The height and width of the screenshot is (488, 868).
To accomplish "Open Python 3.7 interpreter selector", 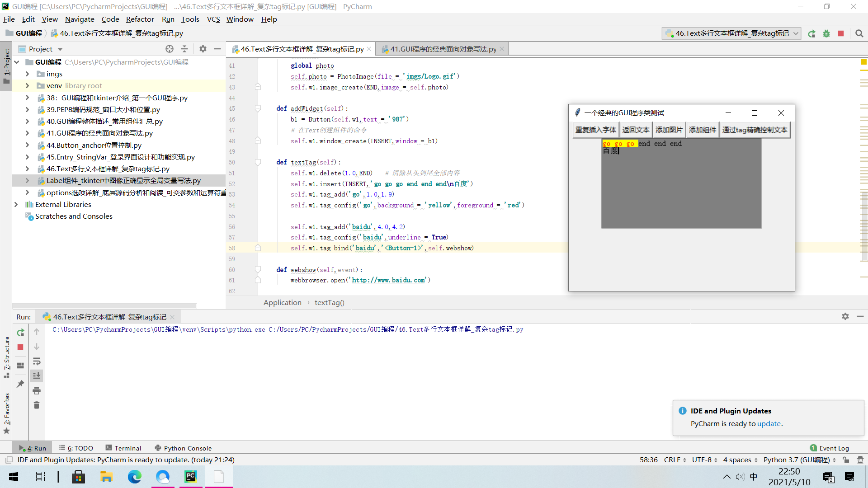I will [799, 460].
